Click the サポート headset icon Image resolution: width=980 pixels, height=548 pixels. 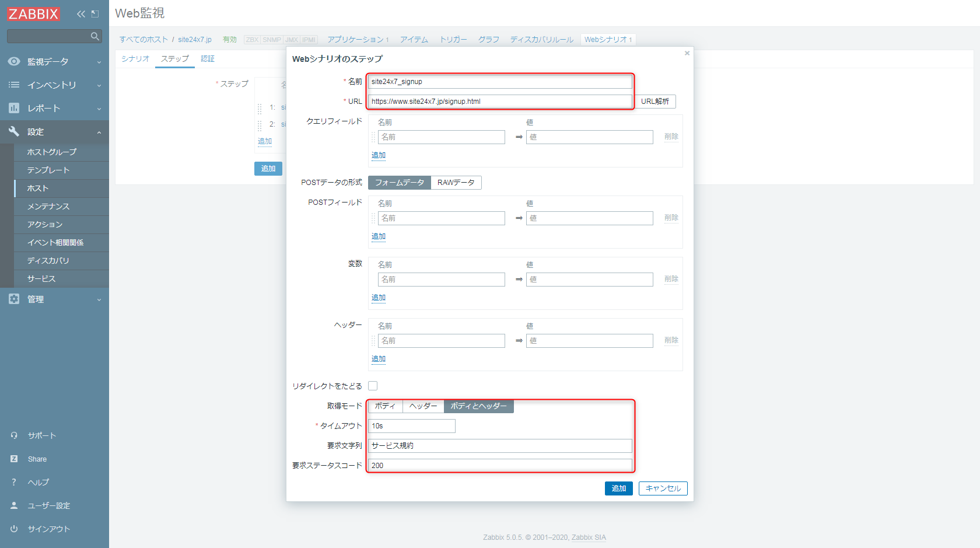[14, 435]
